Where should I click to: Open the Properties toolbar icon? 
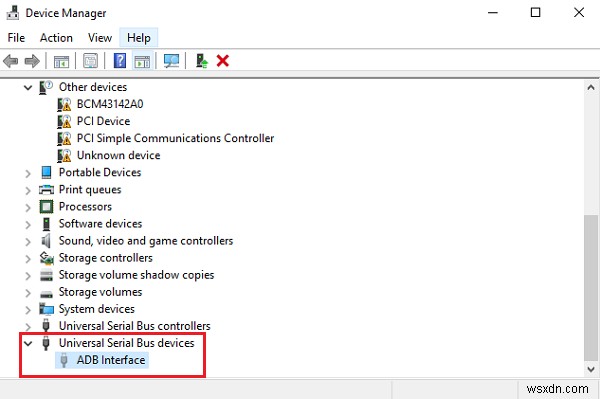(91, 61)
